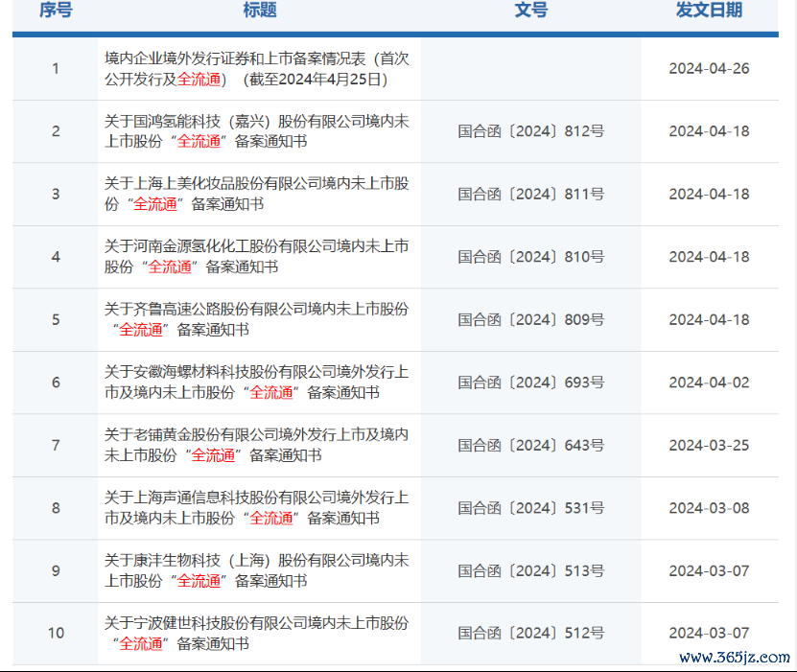
Task: Open the 河南金源氢化化工 备案通知书 link
Action: (257, 257)
